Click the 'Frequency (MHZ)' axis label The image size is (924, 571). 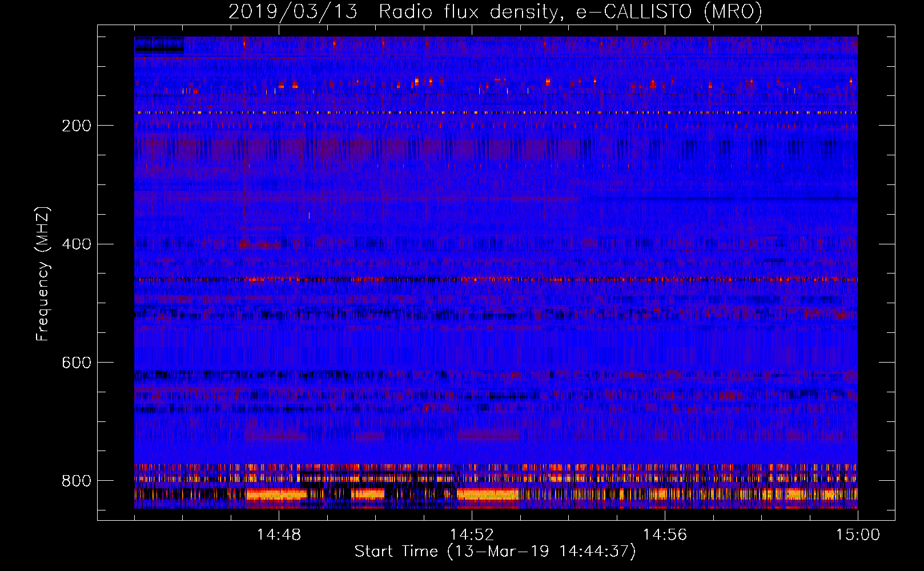(43, 274)
